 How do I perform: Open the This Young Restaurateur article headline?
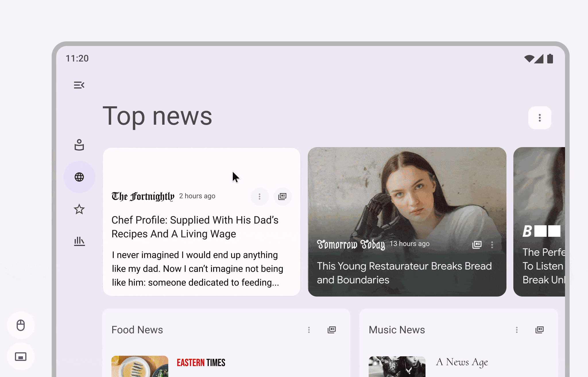click(404, 273)
